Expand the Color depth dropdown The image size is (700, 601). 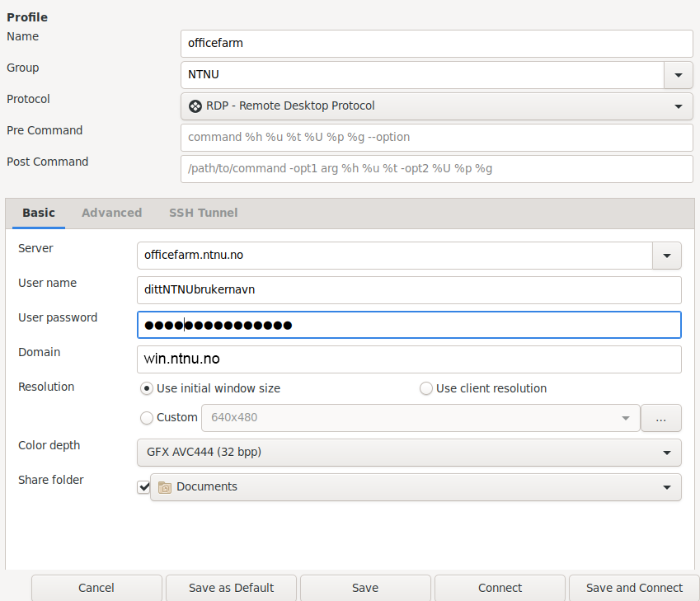[x=409, y=453]
